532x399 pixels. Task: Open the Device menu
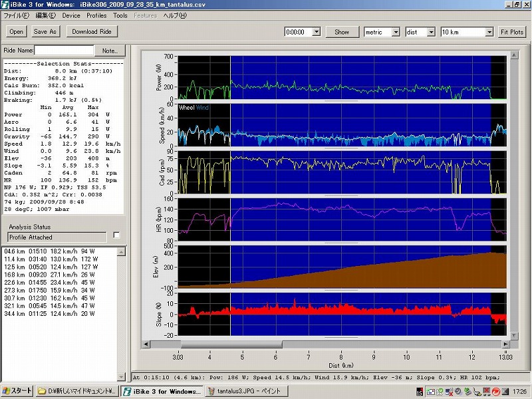pyautogui.click(x=70, y=15)
